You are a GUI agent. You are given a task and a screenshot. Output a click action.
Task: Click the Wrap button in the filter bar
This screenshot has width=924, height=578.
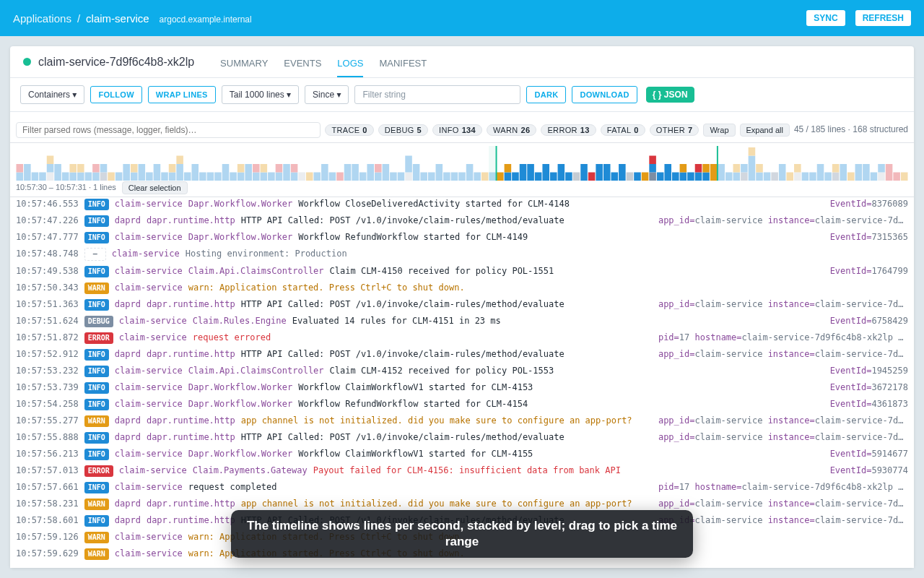[719, 130]
